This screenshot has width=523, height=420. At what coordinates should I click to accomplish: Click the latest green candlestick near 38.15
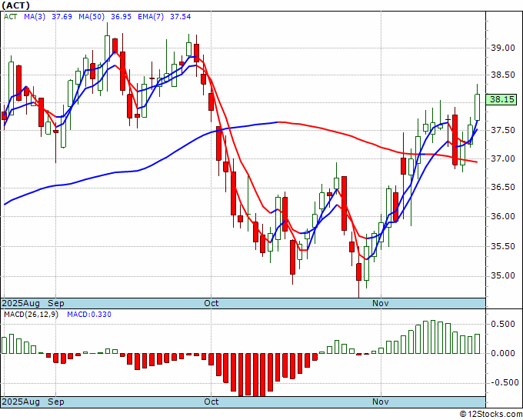point(478,107)
